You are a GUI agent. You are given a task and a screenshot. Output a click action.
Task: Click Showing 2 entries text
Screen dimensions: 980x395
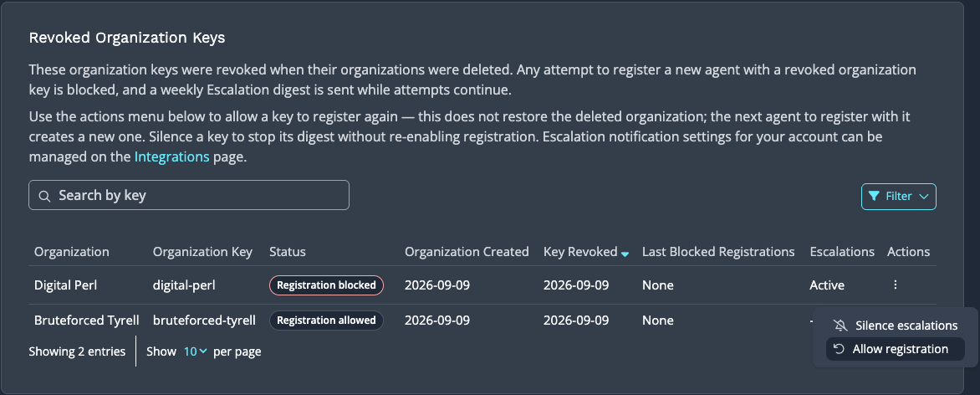pos(77,351)
